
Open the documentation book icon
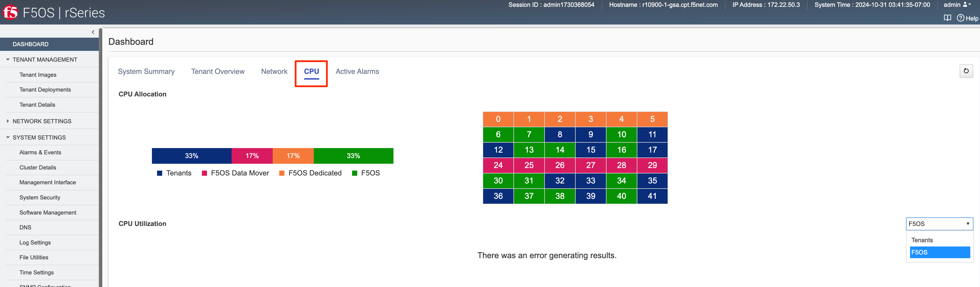pyautogui.click(x=947, y=18)
